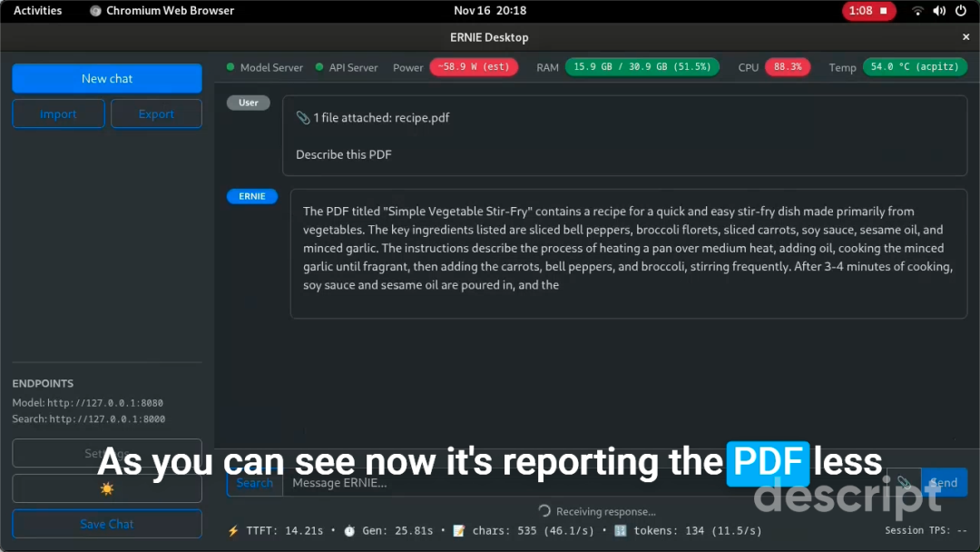Focus the Message ERNIE input field

(584, 483)
